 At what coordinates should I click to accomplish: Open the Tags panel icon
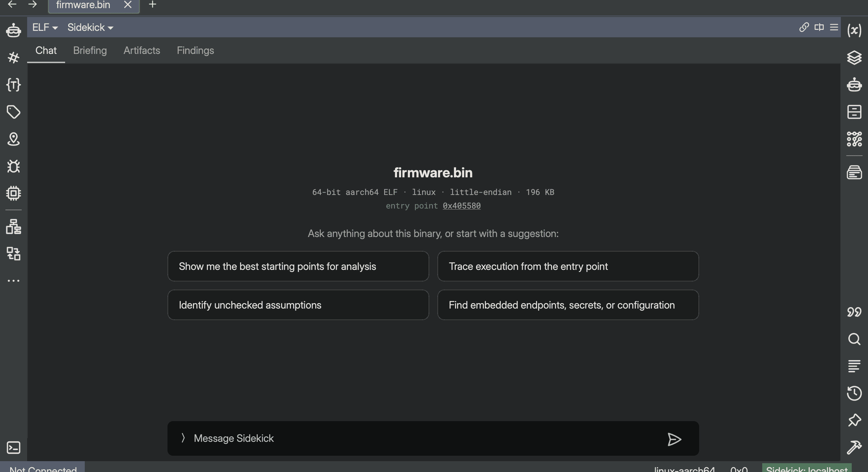coord(14,112)
